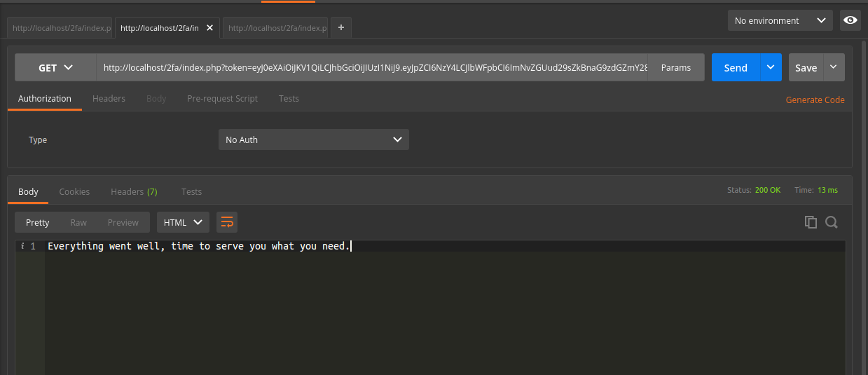Expand the Send options arrow
This screenshot has height=375, width=868.
771,67
